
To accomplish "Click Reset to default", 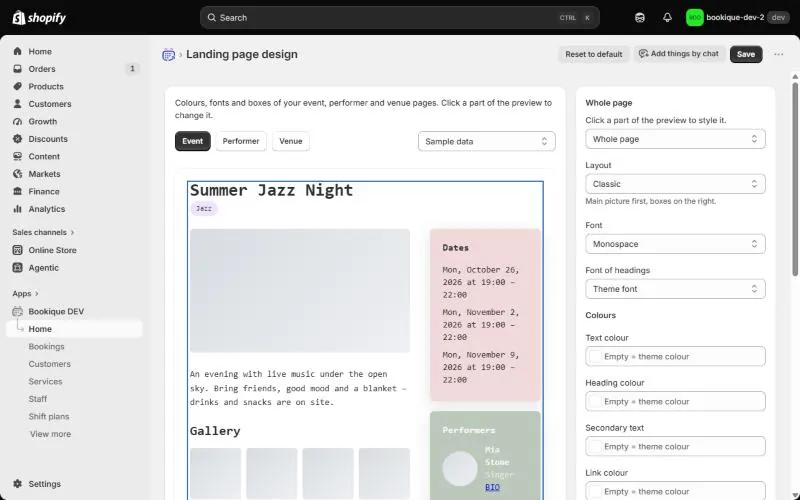I will [x=594, y=55].
